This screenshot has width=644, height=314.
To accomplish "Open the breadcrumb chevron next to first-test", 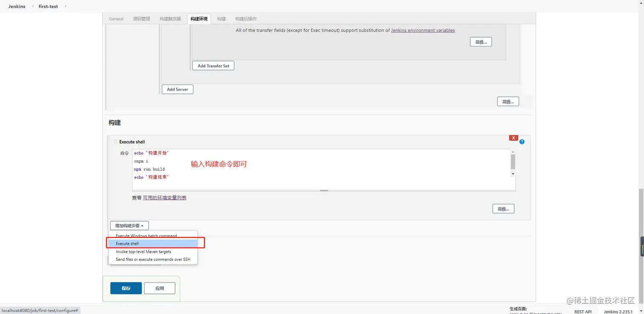I will tap(65, 6).
